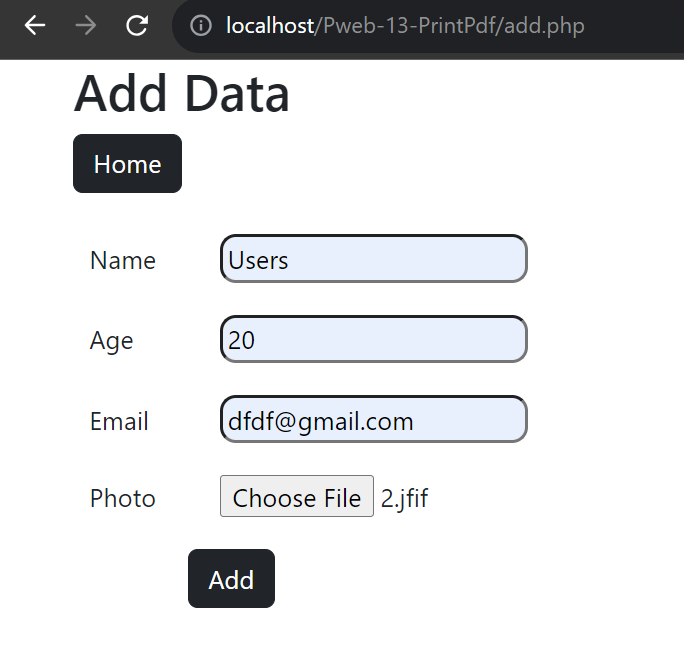Return to the list via the Home button
Viewport: 684px width, 652px height.
(x=127, y=164)
